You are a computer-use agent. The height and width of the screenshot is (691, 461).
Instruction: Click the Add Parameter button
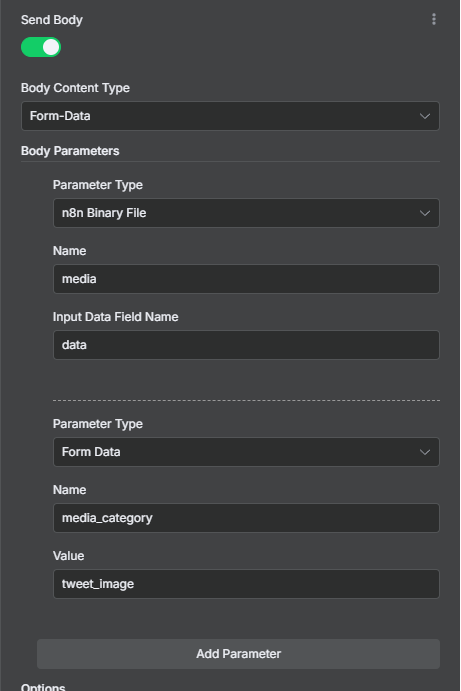(x=238, y=654)
